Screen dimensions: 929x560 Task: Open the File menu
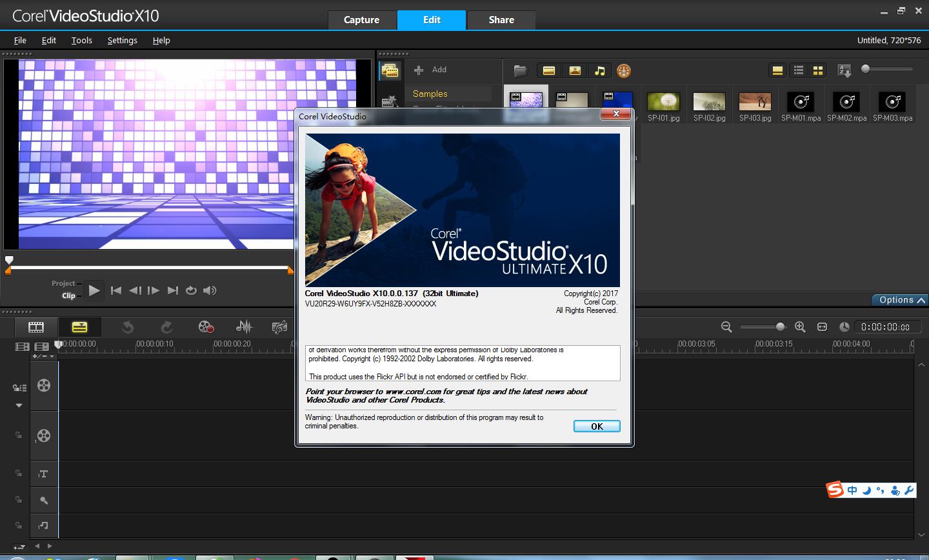[x=20, y=40]
